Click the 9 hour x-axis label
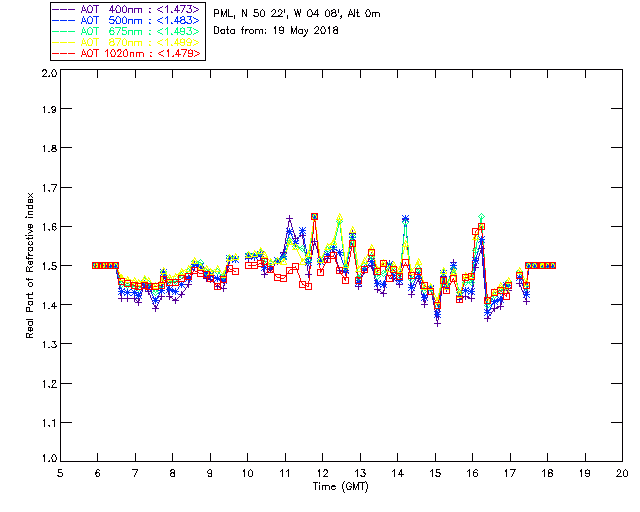The image size is (640, 512). [x=210, y=473]
